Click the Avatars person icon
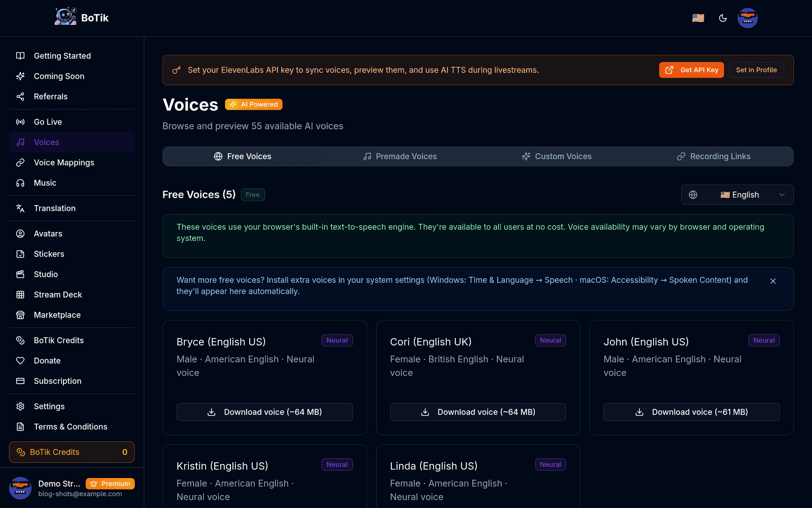 [20, 234]
